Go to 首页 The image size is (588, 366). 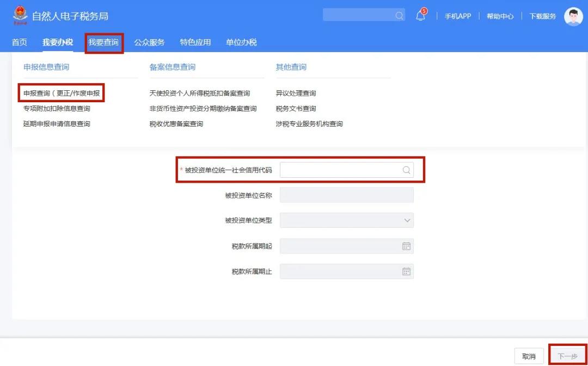point(19,42)
